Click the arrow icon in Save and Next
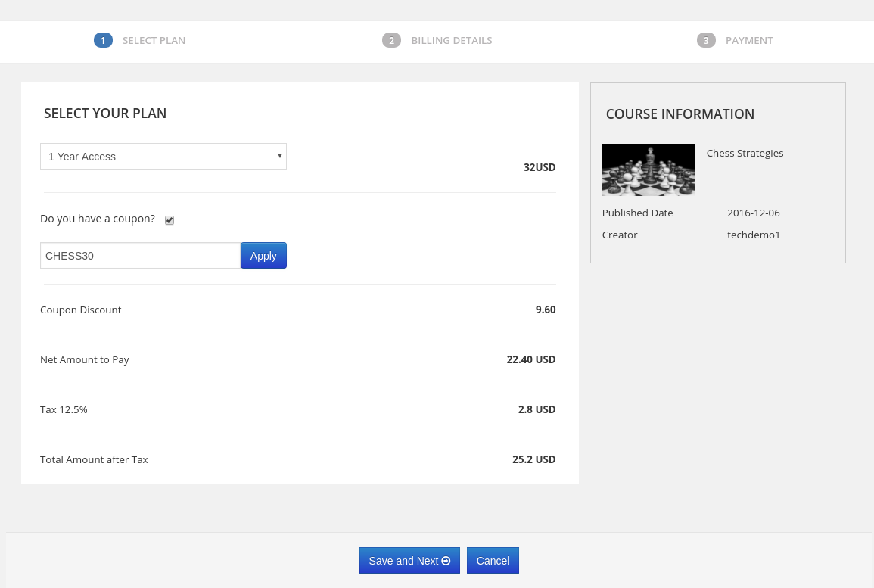The width and height of the screenshot is (874, 588). (x=446, y=561)
